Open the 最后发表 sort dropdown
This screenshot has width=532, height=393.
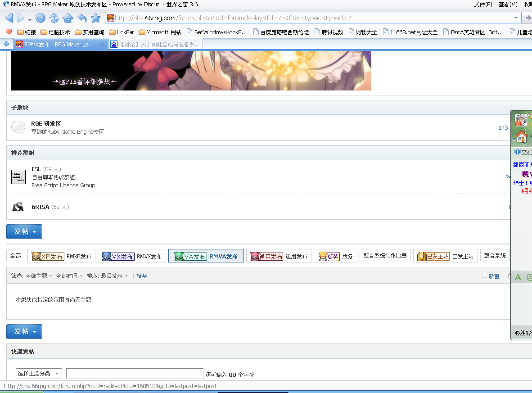pyautogui.click(x=114, y=276)
